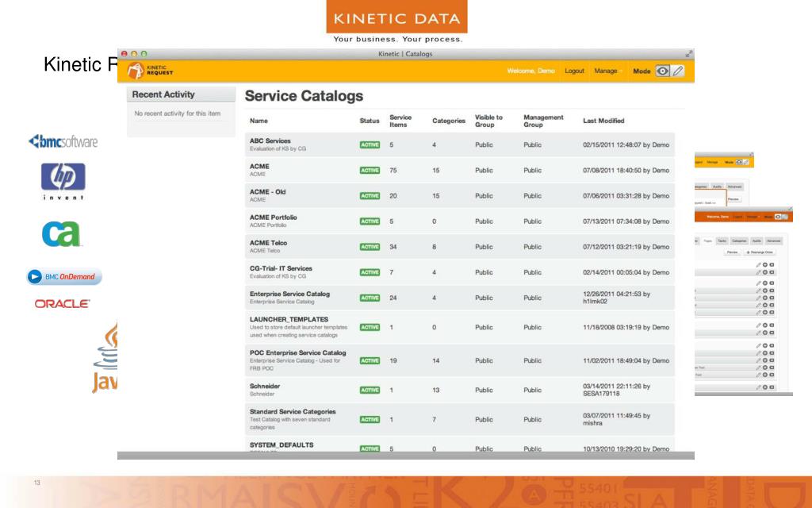Switch to view mode eye icon
Image resolution: width=812 pixels, height=508 pixels.
662,71
